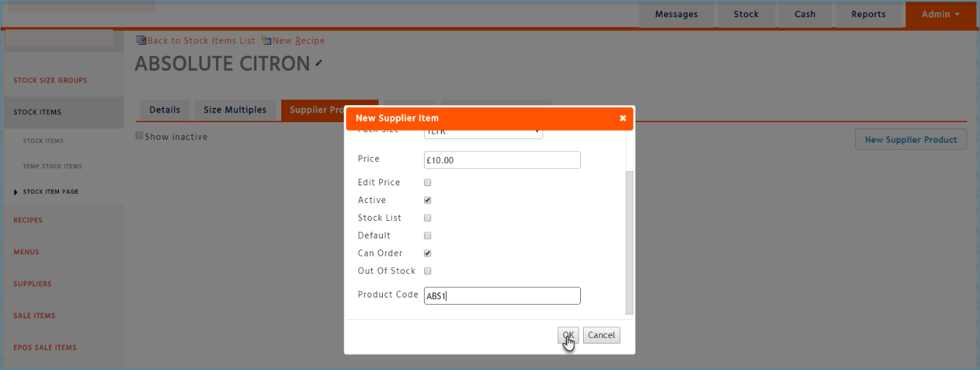
Task: Close the New Supplier Item dialog
Action: tap(623, 118)
